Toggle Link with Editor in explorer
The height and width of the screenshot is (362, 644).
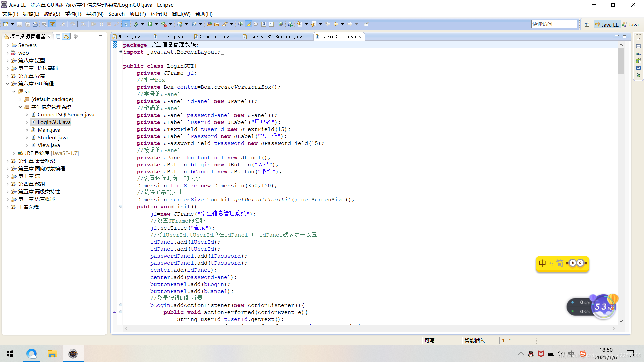click(x=66, y=36)
